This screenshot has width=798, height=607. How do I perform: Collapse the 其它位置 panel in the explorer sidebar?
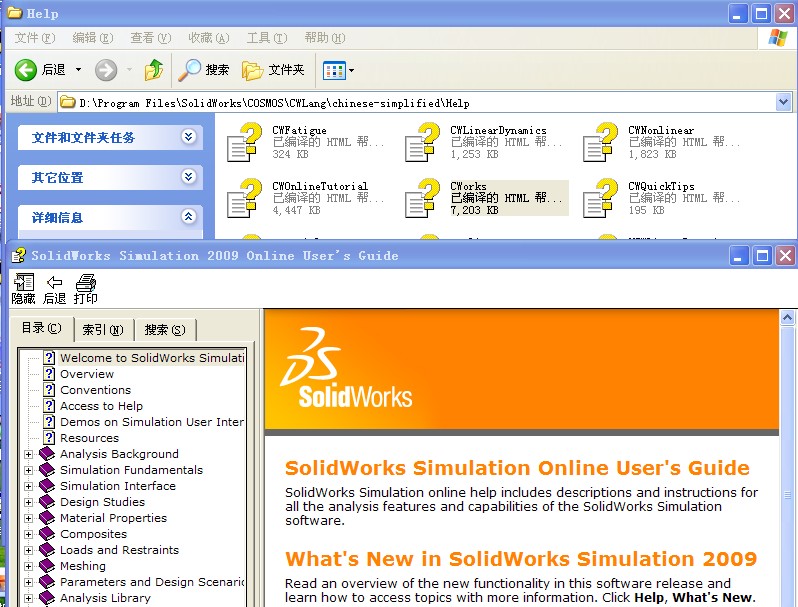click(188, 177)
